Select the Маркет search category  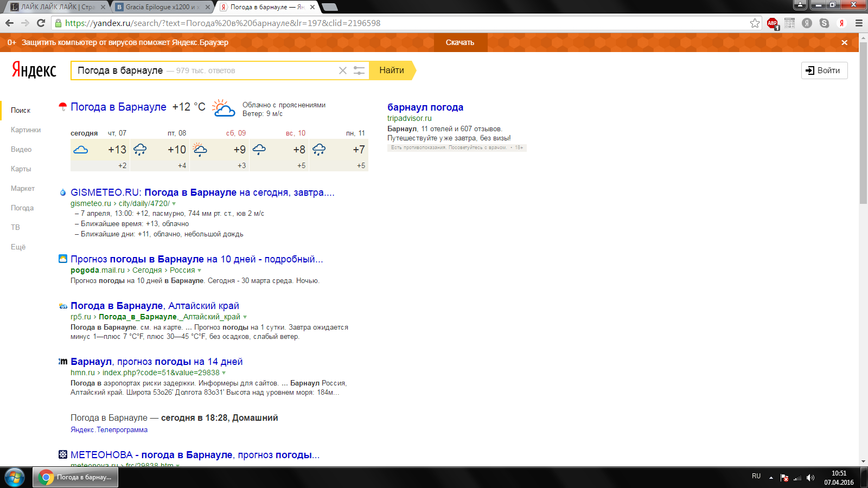tap(23, 189)
